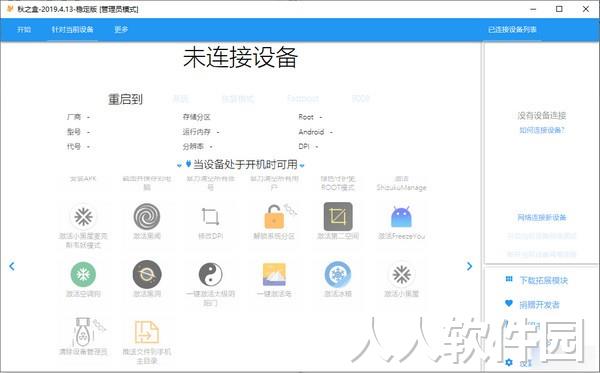Screen dimensions: 600x373
Task: Go to next page with right chevron
Action: click(x=470, y=266)
